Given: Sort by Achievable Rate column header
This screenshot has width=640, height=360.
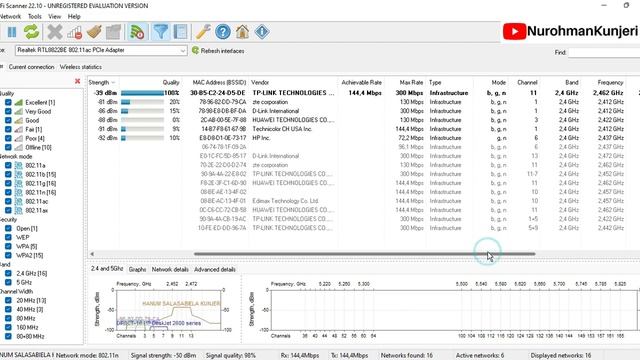Looking at the screenshot, I should 361,82.
